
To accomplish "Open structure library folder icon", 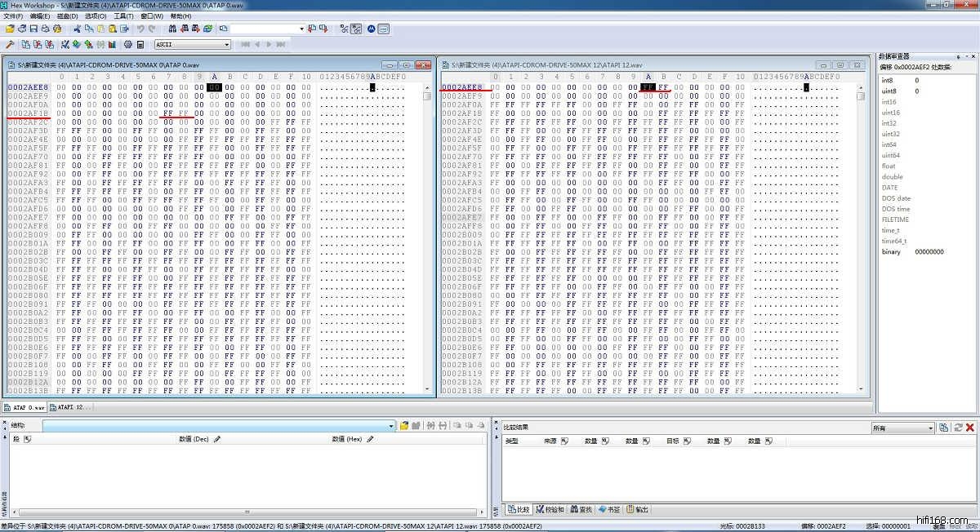I will pos(404,426).
